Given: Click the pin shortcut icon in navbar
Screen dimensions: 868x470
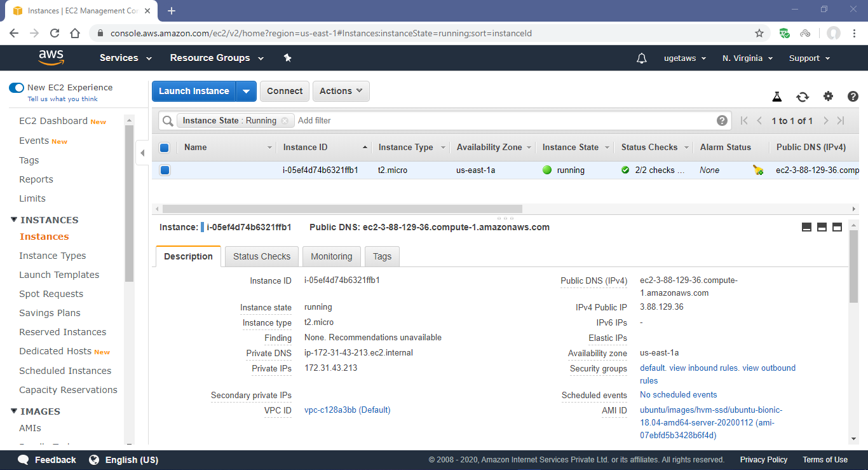Looking at the screenshot, I should tap(287, 58).
